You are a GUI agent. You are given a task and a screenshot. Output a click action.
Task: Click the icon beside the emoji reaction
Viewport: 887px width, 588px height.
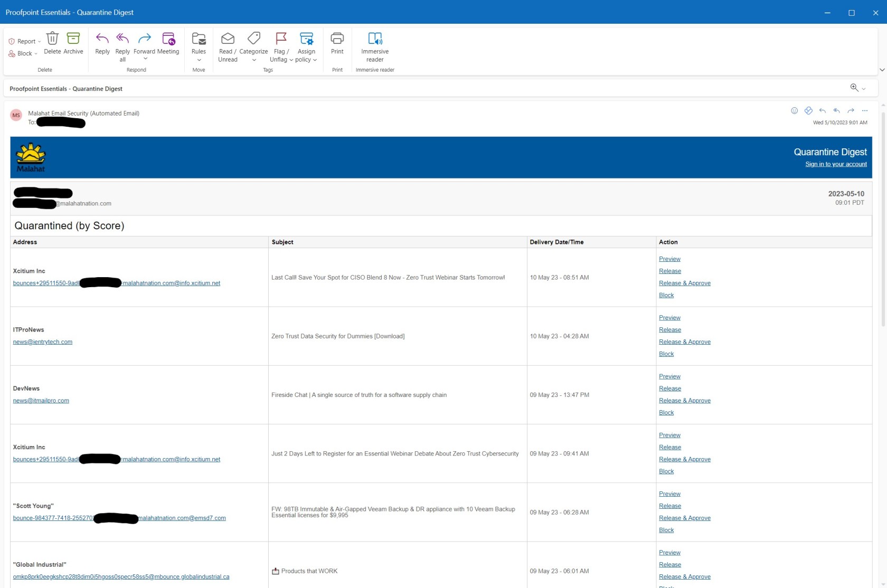[x=808, y=110]
